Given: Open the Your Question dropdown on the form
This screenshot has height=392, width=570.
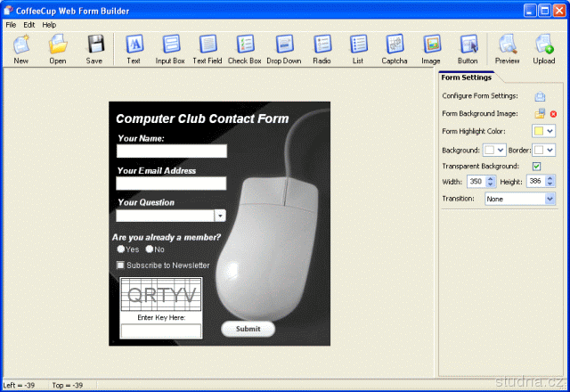Looking at the screenshot, I should pos(220,216).
